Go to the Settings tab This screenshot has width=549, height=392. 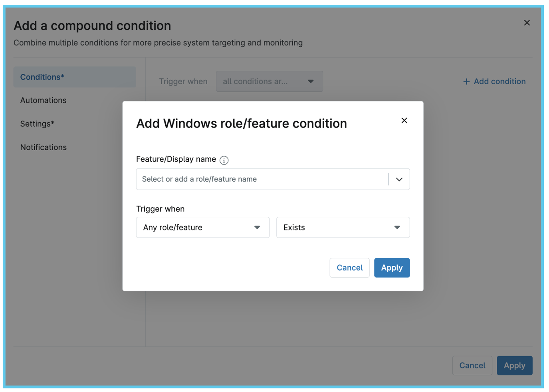37,124
